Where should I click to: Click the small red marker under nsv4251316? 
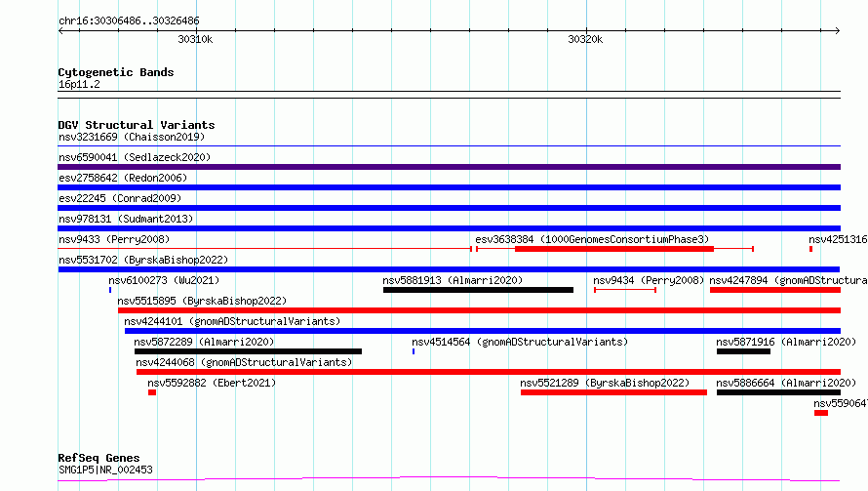(x=811, y=249)
